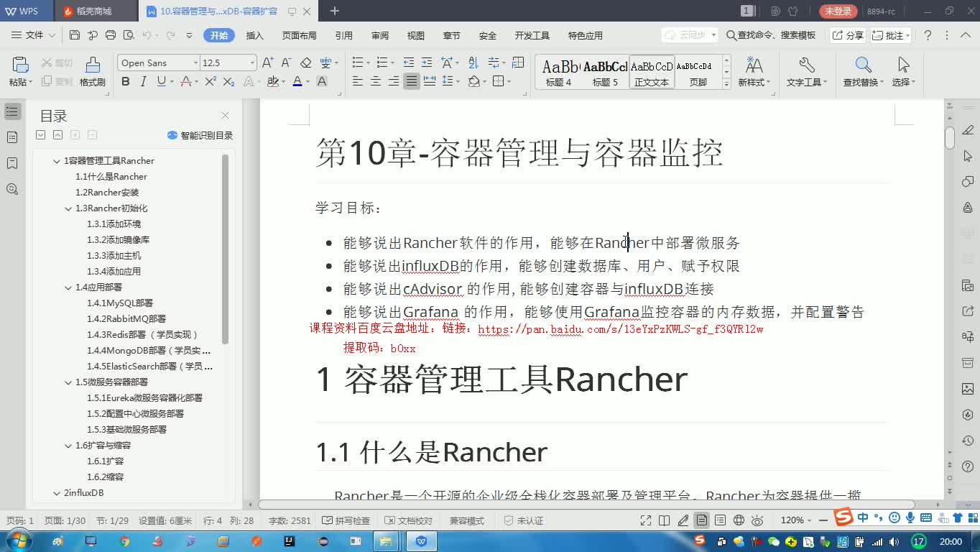Expand the styles gallery list

click(x=726, y=84)
